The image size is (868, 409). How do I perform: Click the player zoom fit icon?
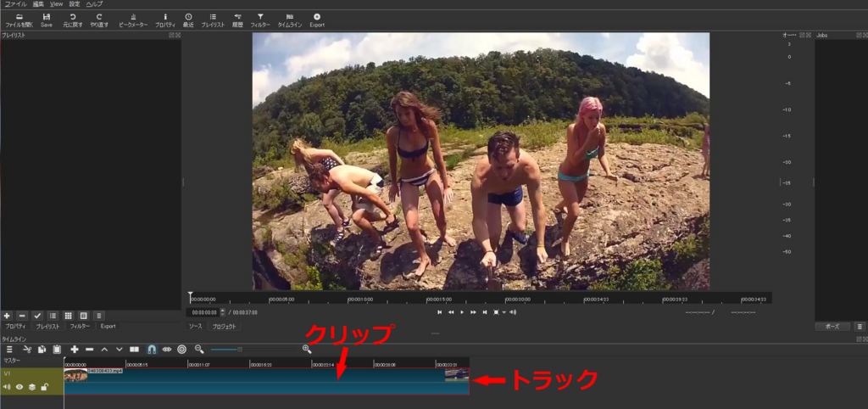(496, 312)
